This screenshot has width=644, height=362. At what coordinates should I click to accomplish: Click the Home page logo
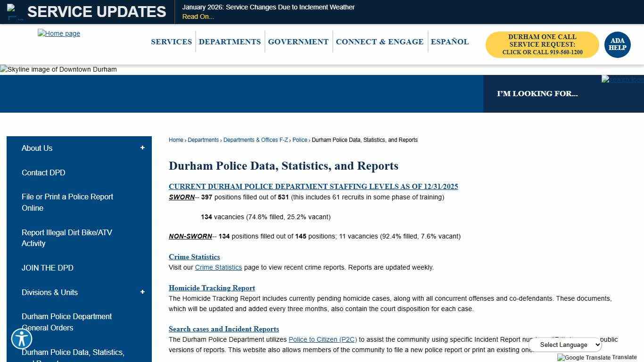coord(58,33)
